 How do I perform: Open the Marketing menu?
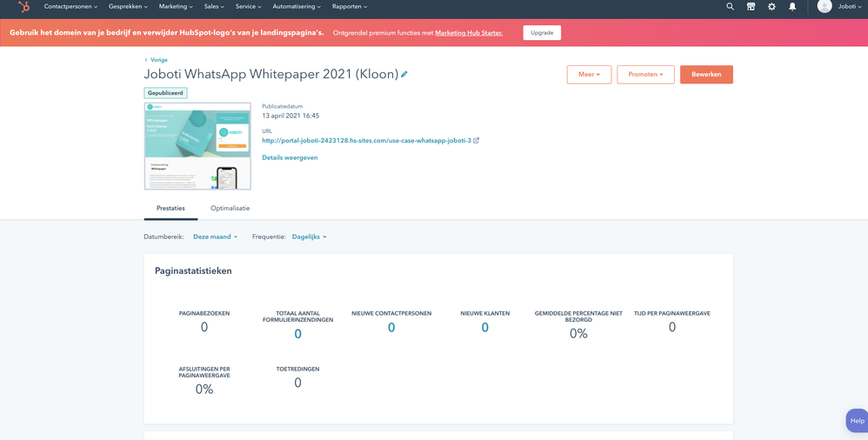coord(176,7)
